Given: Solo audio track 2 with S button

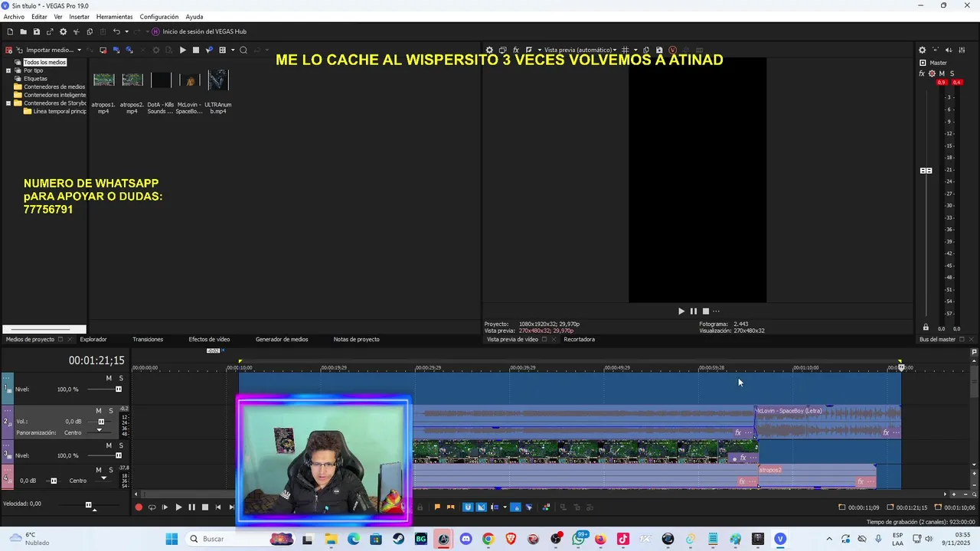Looking at the screenshot, I should click(x=110, y=411).
